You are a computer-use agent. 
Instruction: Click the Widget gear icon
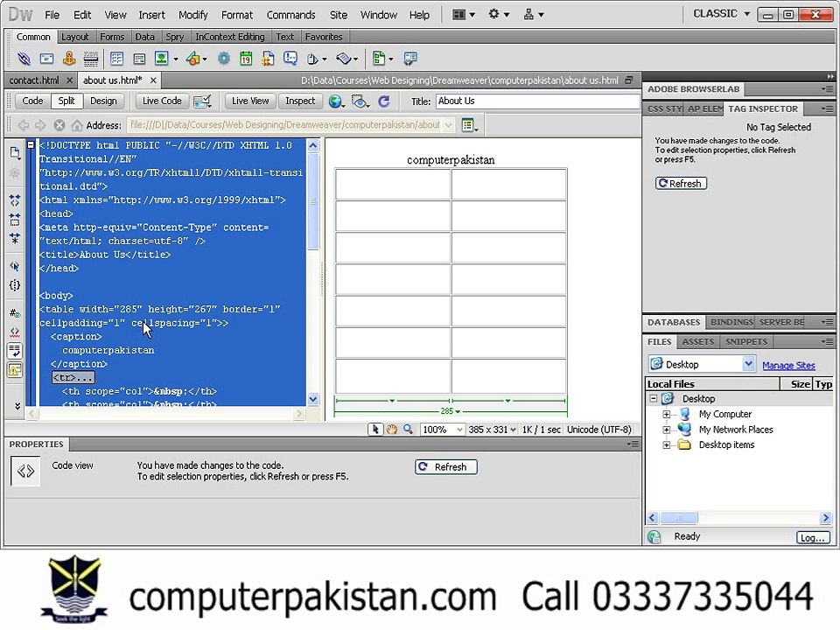pyautogui.click(x=224, y=59)
